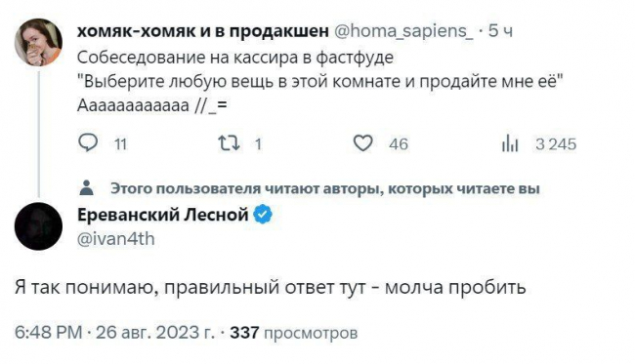Click the 337 просмотров view count
635x364 pixels.
click(x=294, y=333)
